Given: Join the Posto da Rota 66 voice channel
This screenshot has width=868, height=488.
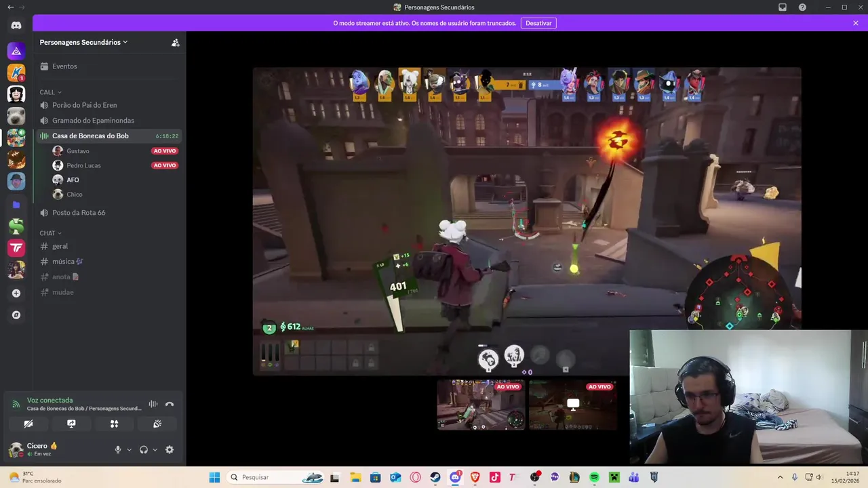Looking at the screenshot, I should (108, 213).
